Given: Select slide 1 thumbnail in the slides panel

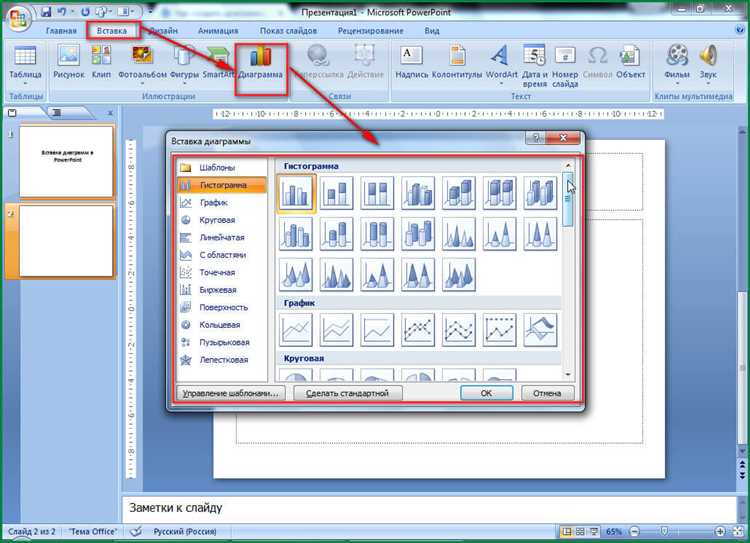Looking at the screenshot, I should 66,161.
